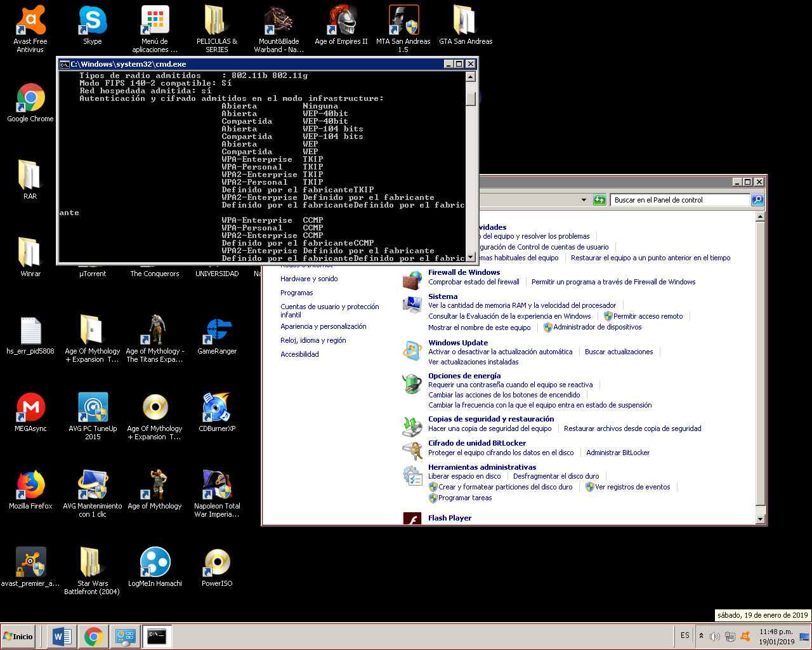Image resolution: width=812 pixels, height=650 pixels.
Task: Click the Buscar en el Panel de control field
Action: pyautogui.click(x=679, y=200)
